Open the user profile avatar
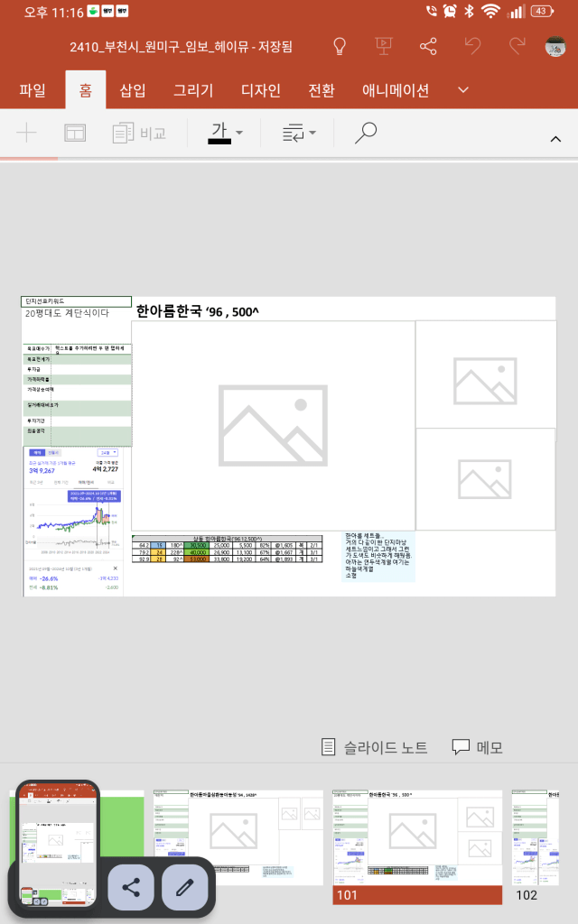 pyautogui.click(x=555, y=46)
